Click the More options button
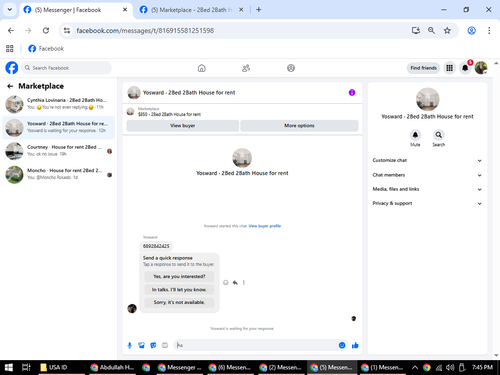Screen dimensions: 500x375 click(x=299, y=126)
